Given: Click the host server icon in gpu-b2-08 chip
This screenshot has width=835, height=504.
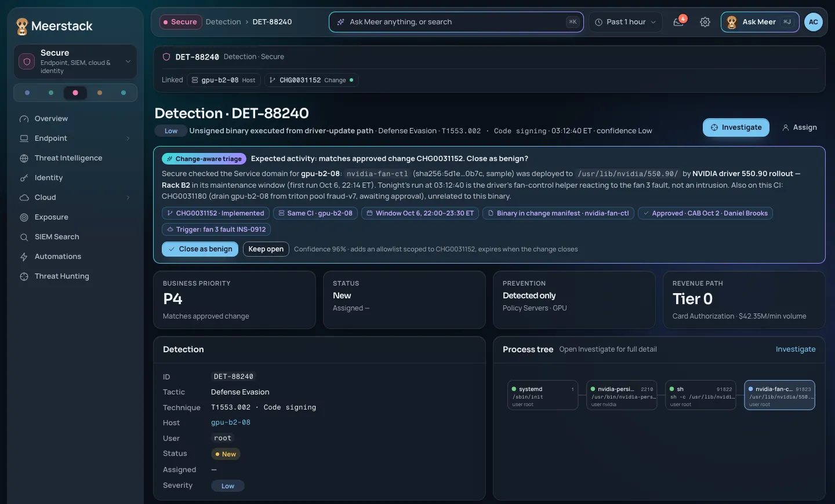Looking at the screenshot, I should (195, 80).
